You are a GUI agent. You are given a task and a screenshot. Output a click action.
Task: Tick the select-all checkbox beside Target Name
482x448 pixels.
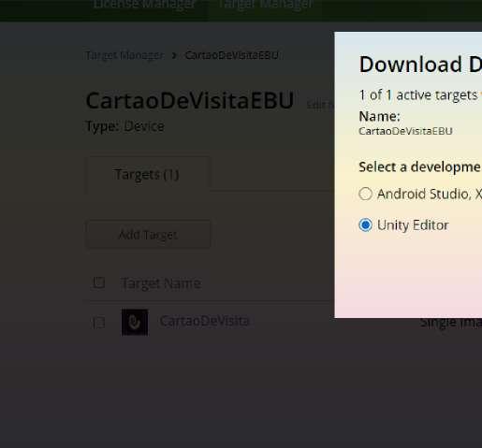(x=99, y=282)
